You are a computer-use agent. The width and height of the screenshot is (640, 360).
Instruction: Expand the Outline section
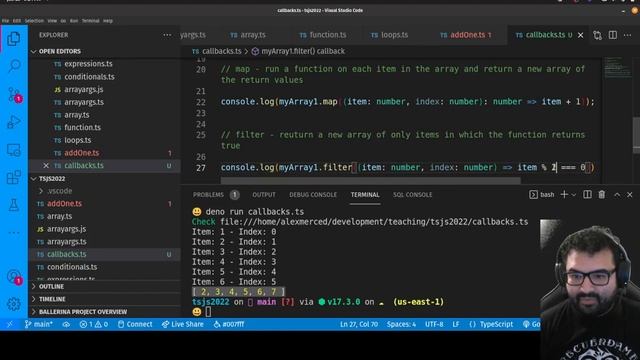[x=104, y=287]
